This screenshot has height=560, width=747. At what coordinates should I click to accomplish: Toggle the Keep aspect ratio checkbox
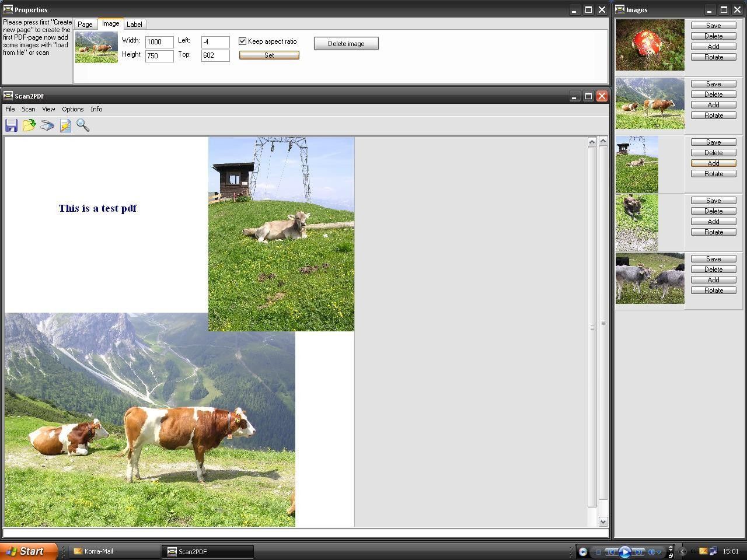point(243,41)
